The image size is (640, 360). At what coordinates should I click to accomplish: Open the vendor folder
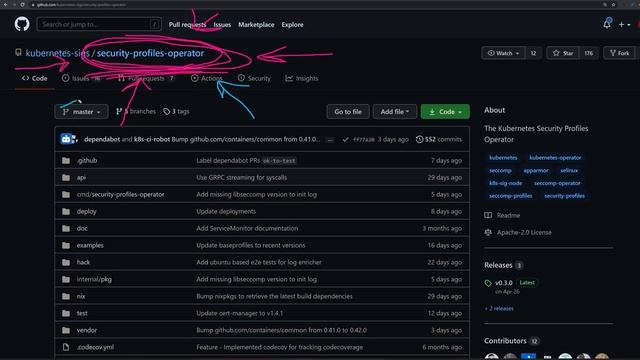[x=87, y=330]
